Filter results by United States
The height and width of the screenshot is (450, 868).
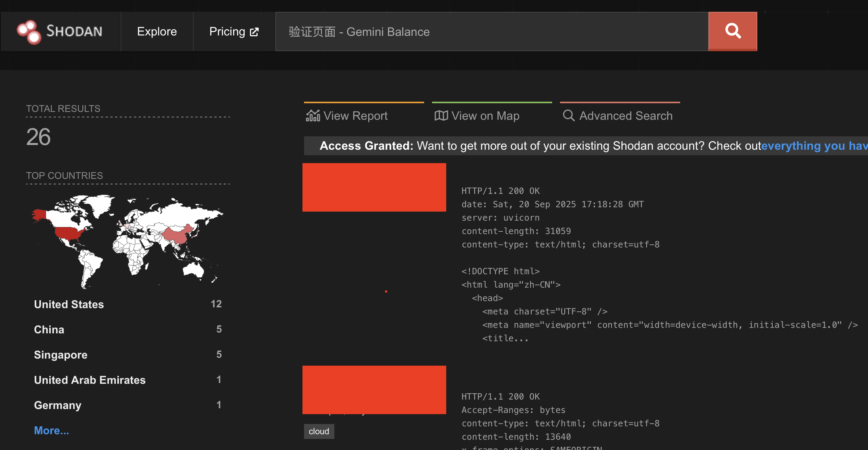(69, 304)
